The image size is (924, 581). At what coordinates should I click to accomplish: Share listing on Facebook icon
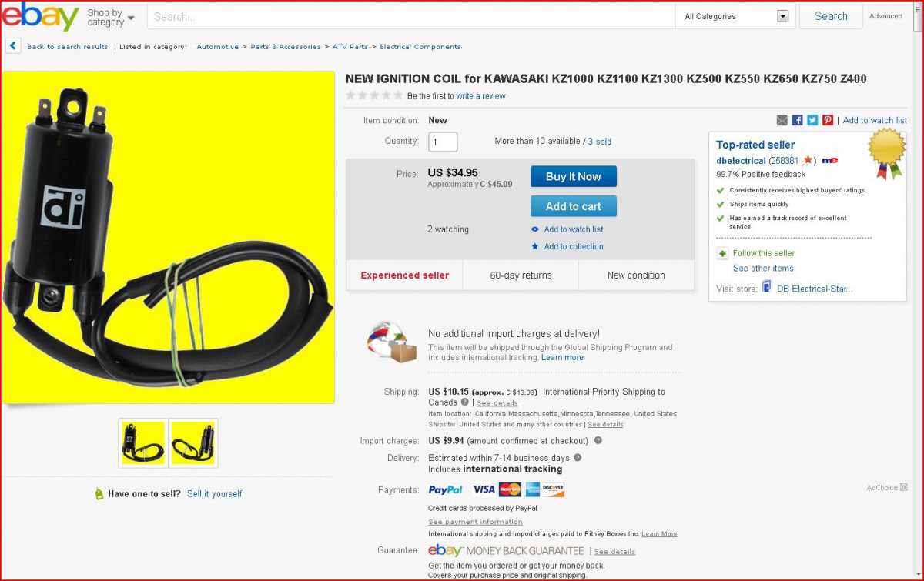point(797,120)
